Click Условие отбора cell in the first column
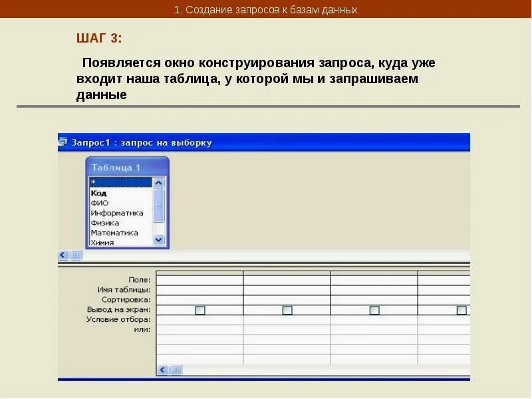Screen dimensions: 532x399 [200, 320]
